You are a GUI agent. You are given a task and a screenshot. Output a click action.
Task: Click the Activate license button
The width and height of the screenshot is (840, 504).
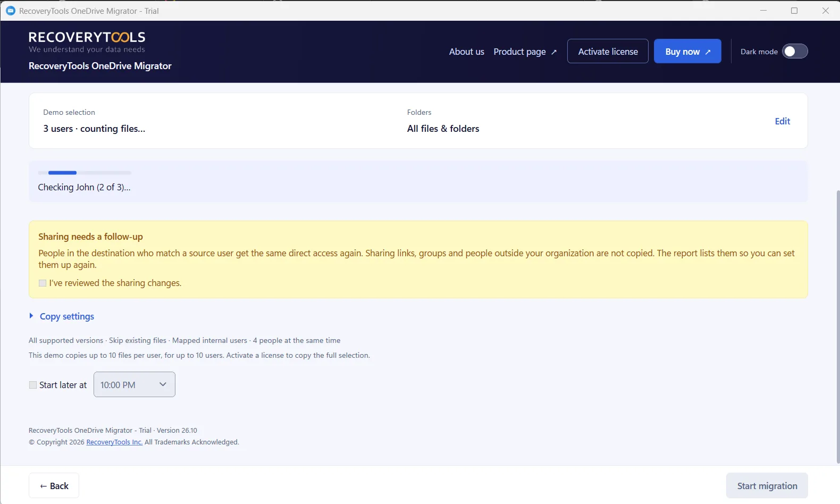point(608,52)
